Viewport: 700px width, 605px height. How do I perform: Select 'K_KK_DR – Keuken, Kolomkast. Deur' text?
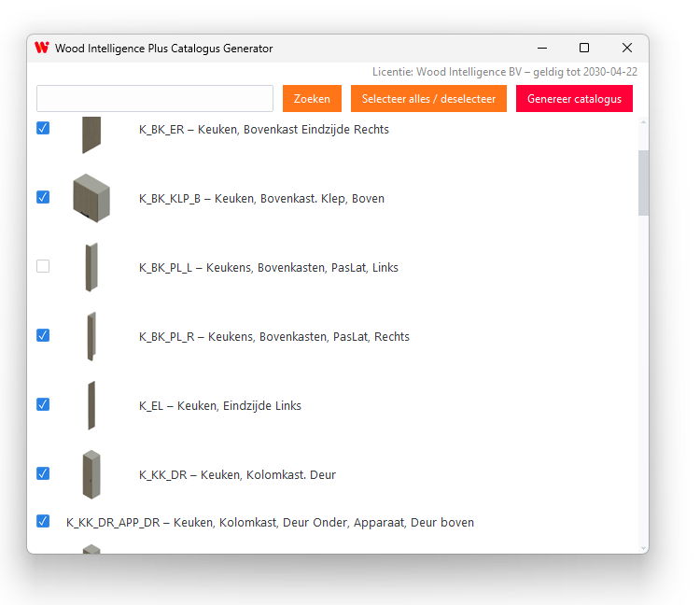click(x=237, y=474)
